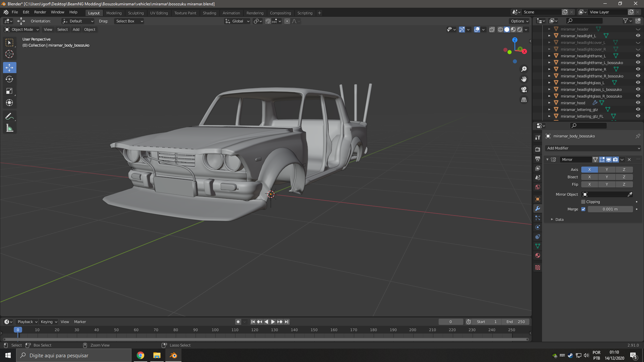Hide miramar_hood in the outliner

pos(638,103)
